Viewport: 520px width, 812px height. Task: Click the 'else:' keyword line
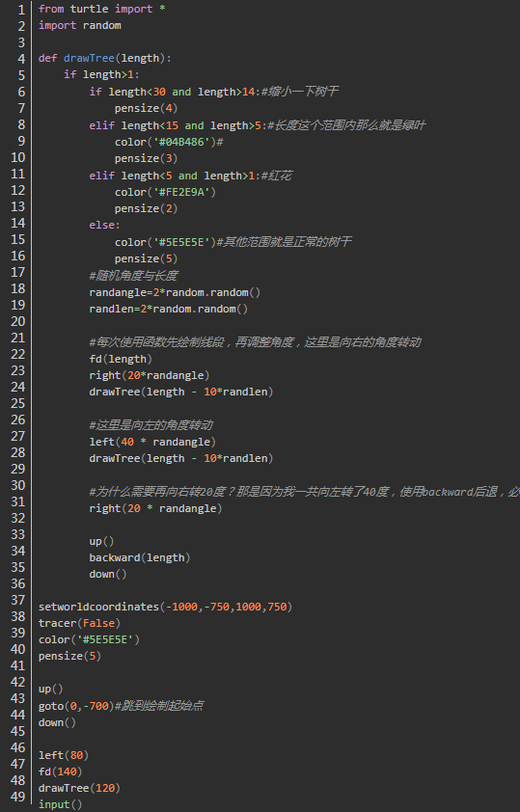click(x=104, y=225)
